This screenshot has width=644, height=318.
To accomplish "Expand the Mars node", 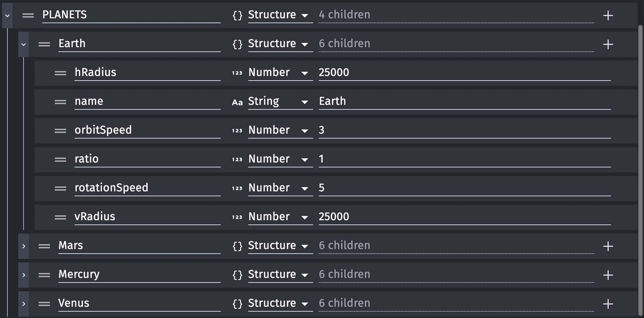I will (24, 246).
